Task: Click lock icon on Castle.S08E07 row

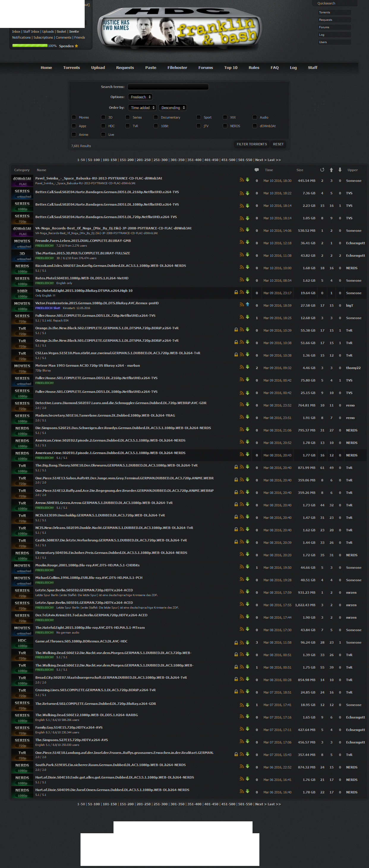Action: point(236,542)
